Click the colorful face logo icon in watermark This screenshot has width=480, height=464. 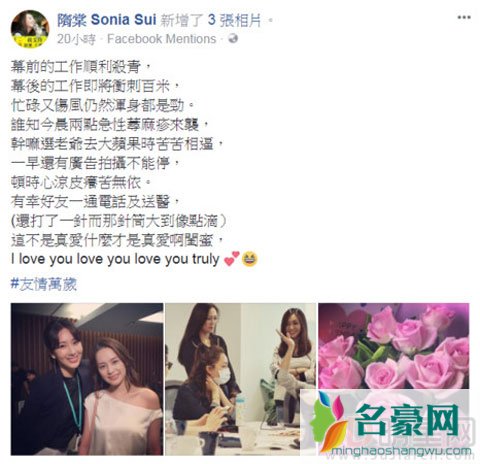(x=328, y=421)
